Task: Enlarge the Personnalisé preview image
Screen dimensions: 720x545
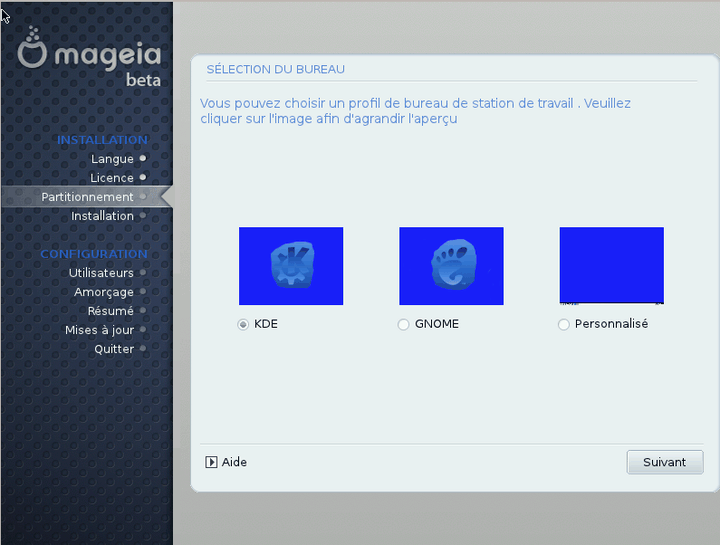Action: tap(612, 266)
